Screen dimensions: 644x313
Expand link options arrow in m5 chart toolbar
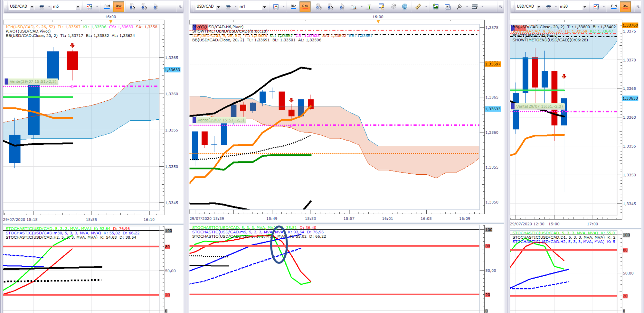tap(49, 6)
